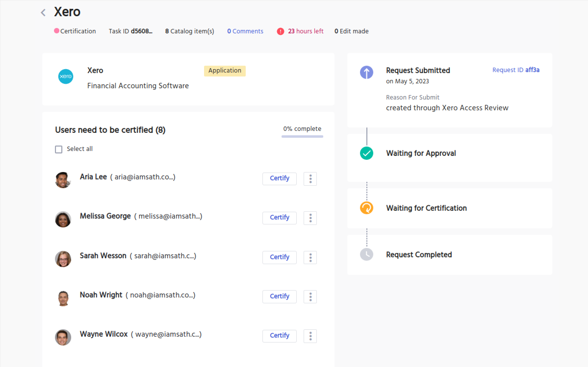588x367 pixels.
Task: Click the Xero application logo
Action: tap(66, 76)
